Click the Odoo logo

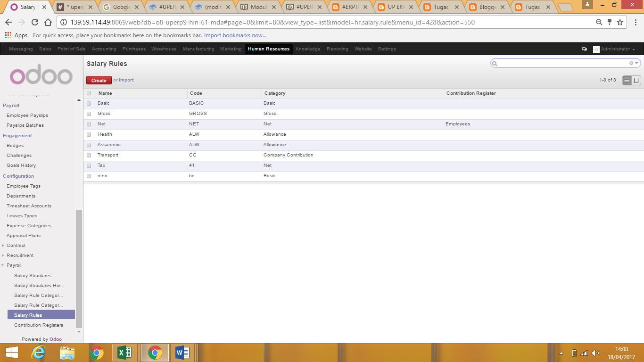[41, 75]
